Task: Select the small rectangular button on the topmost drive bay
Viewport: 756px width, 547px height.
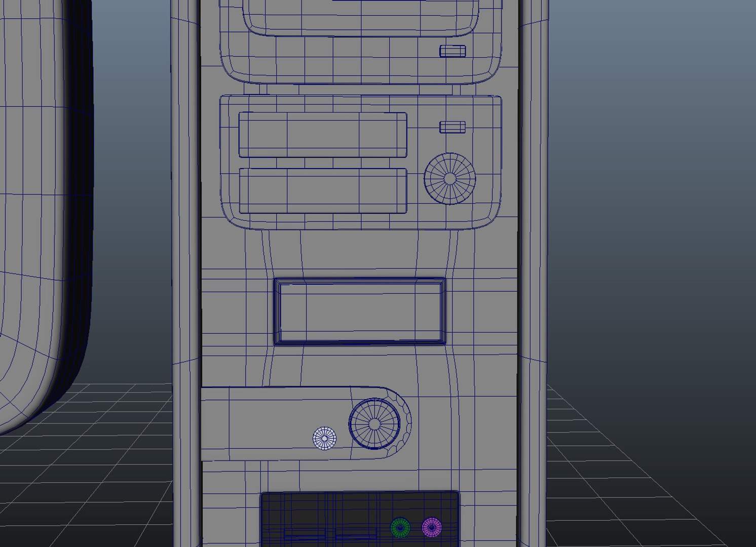Action: coord(452,51)
